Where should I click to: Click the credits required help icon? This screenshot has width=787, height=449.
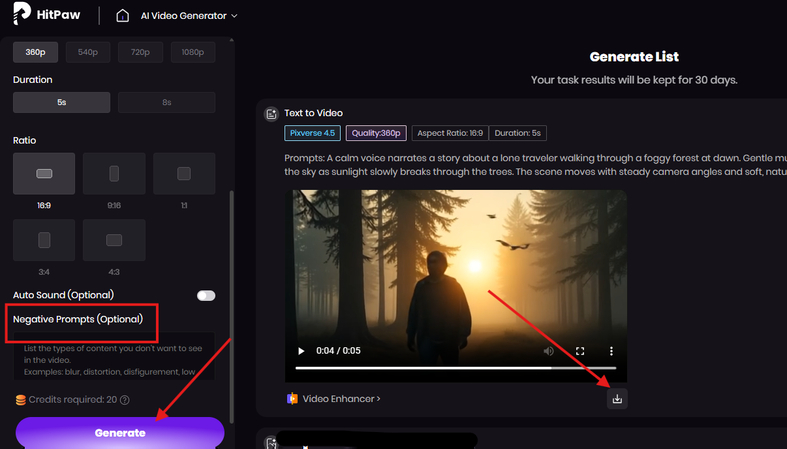pos(124,400)
